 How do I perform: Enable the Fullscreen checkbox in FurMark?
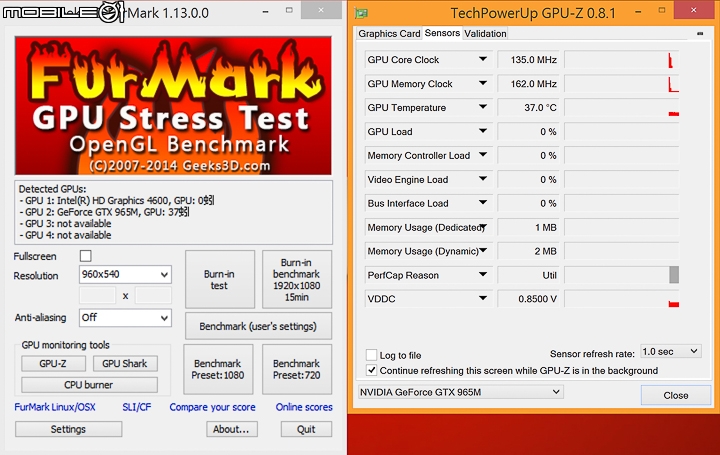tap(85, 256)
